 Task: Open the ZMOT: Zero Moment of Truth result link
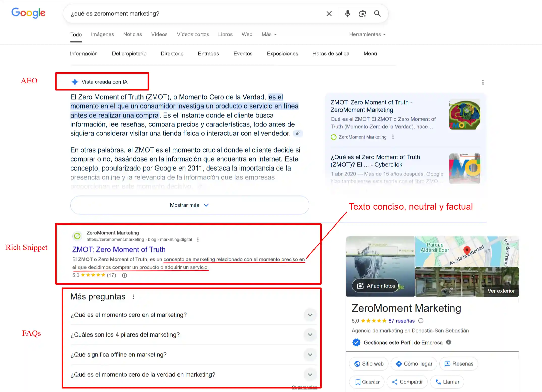pos(119,249)
